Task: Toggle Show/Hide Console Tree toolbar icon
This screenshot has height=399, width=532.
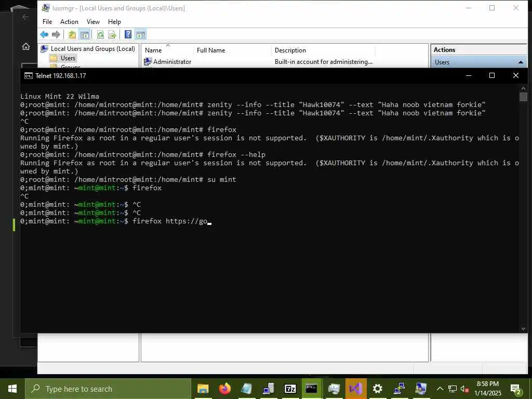Action: click(x=85, y=34)
